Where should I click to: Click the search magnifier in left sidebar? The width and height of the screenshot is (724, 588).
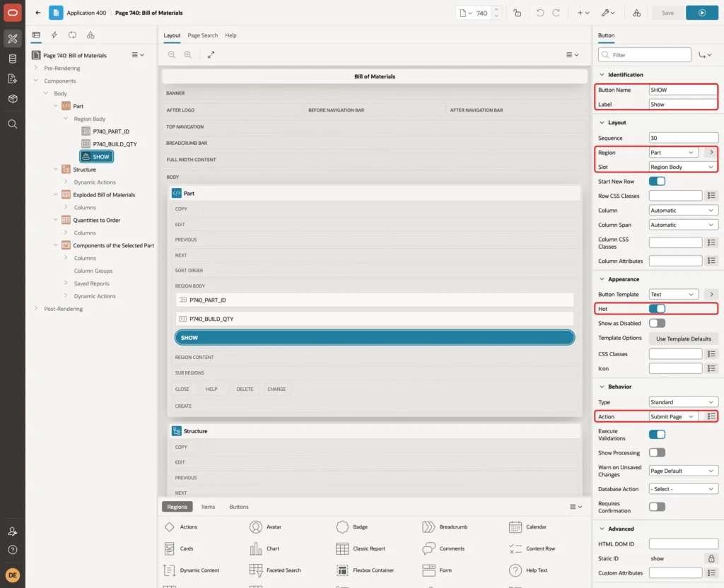point(13,124)
